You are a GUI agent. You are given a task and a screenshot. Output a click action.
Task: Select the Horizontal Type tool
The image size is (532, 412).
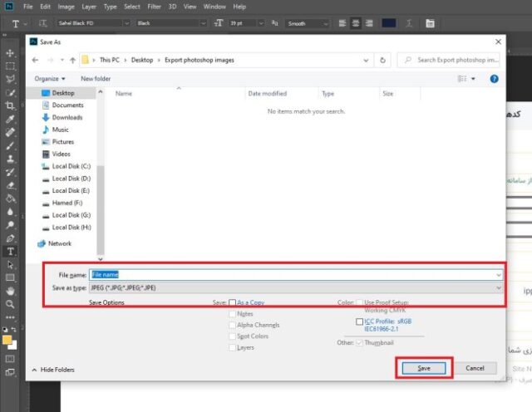pyautogui.click(x=10, y=251)
